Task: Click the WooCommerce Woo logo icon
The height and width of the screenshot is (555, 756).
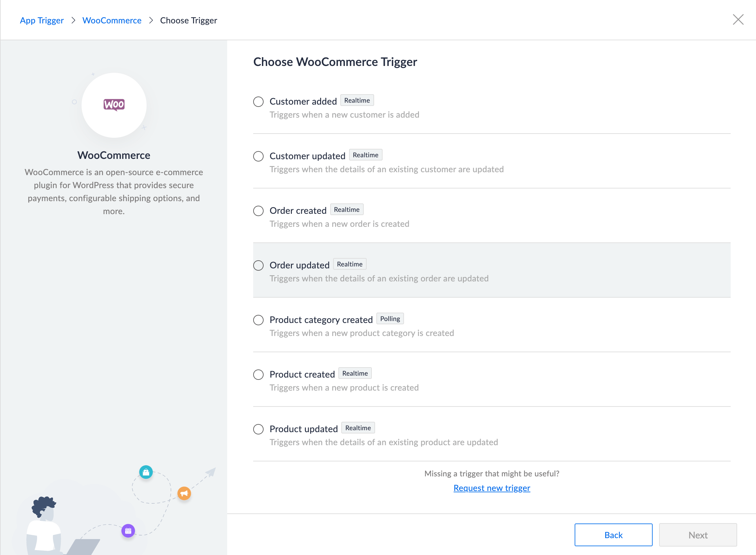Action: [114, 105]
